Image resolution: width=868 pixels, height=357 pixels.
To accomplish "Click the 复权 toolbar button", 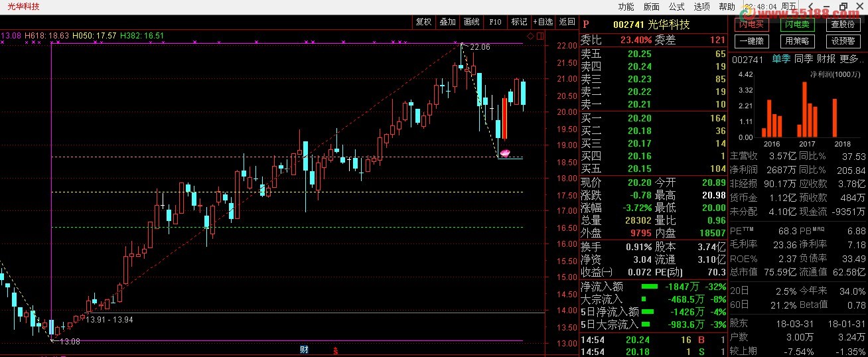I will click(423, 22).
